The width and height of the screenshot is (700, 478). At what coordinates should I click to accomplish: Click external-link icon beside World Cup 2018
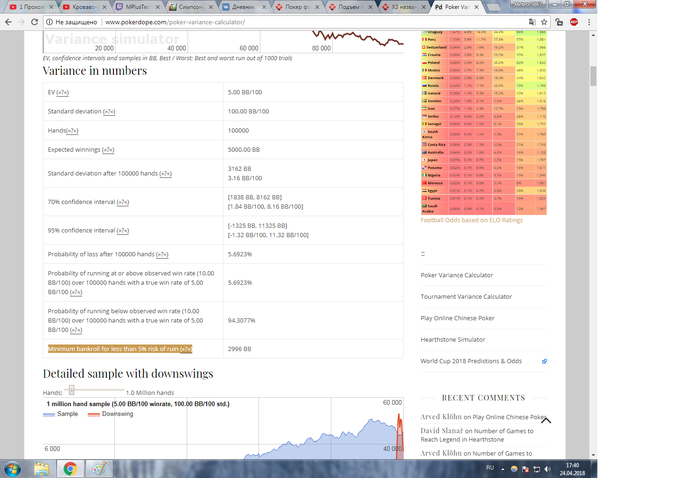click(x=544, y=362)
